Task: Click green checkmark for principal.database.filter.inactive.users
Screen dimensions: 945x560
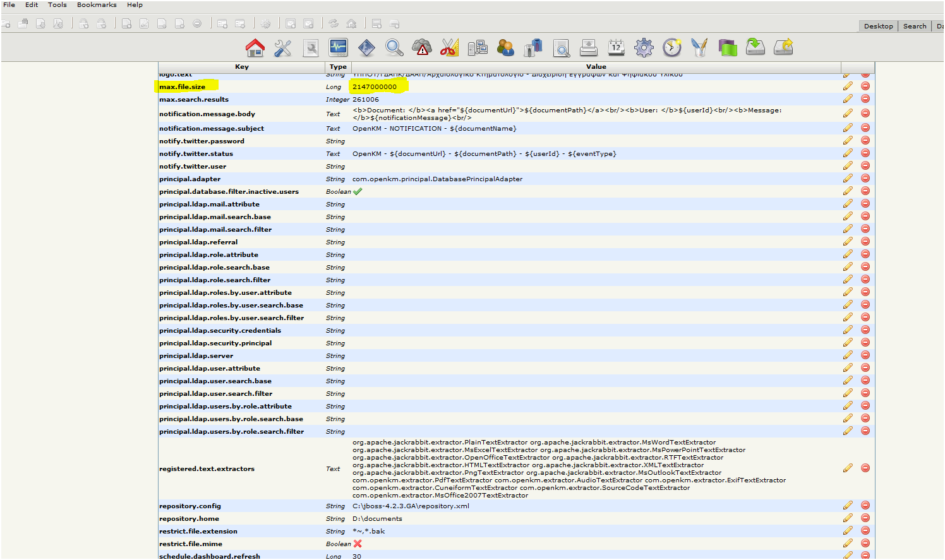Action: pyautogui.click(x=358, y=191)
